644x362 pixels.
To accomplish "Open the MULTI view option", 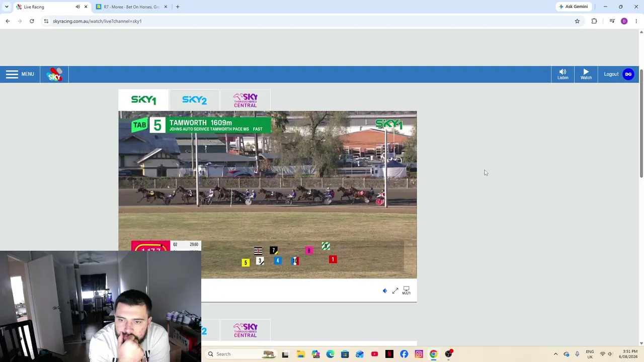I will coord(406,291).
